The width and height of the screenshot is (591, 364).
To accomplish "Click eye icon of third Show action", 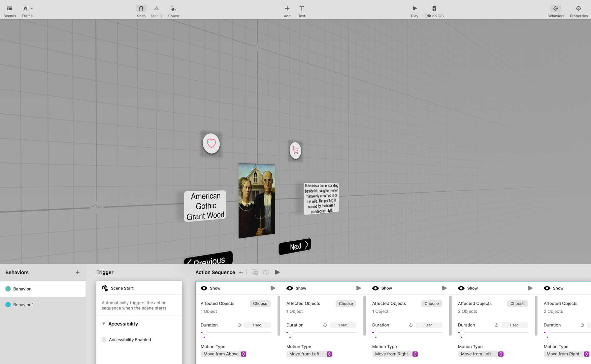I will tap(376, 288).
